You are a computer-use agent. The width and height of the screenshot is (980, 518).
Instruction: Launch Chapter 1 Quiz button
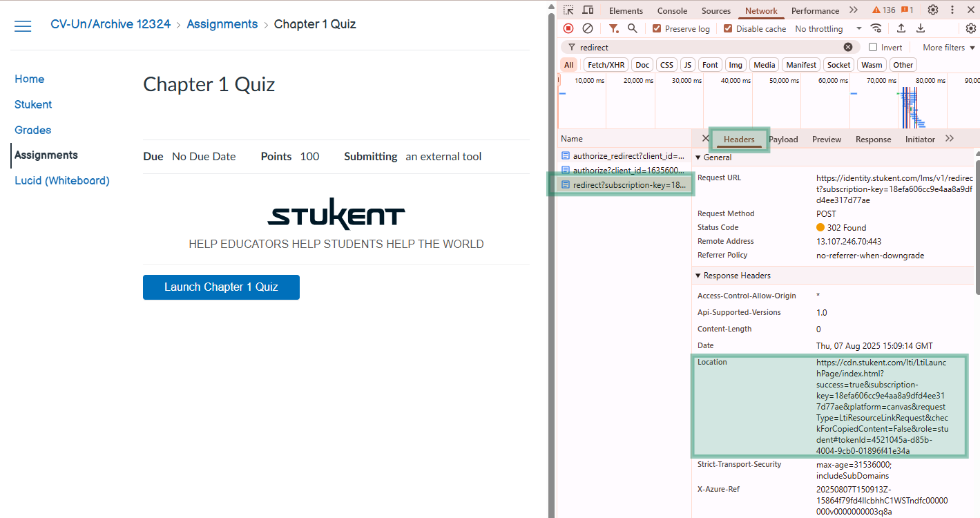(221, 287)
